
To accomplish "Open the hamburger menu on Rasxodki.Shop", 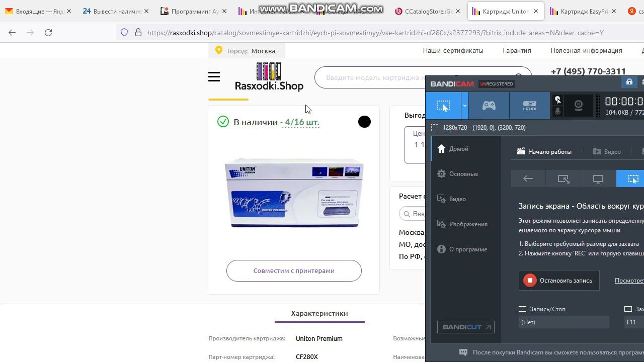I will tap(214, 77).
